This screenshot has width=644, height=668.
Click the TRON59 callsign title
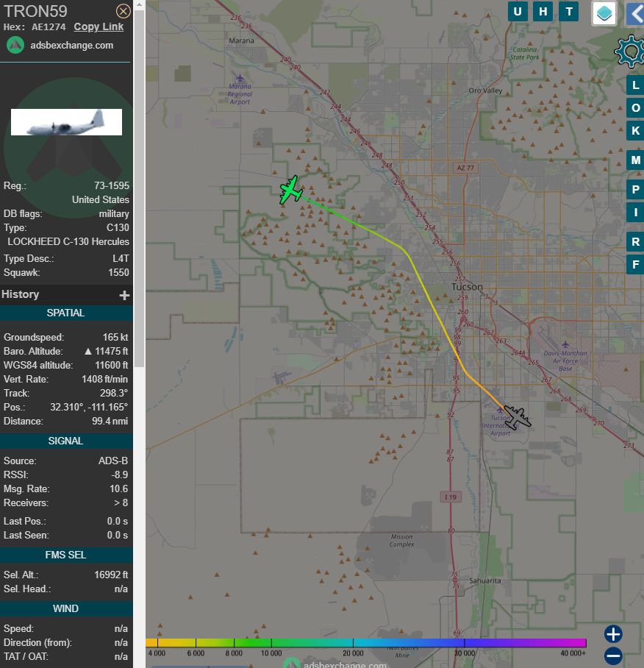click(x=35, y=12)
